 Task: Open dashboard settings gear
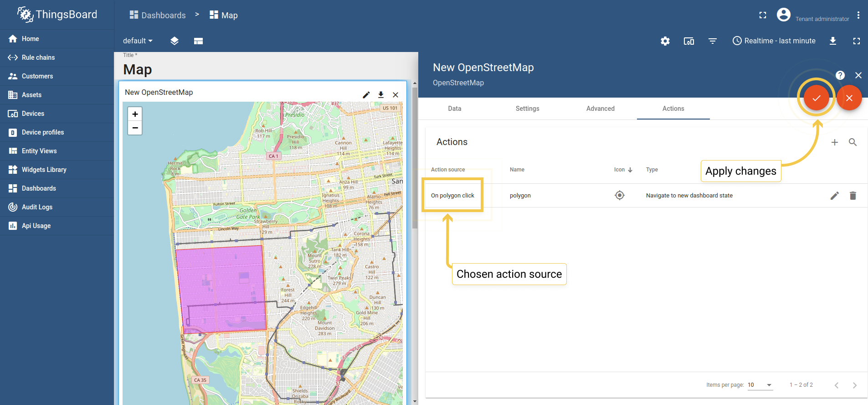tap(665, 41)
